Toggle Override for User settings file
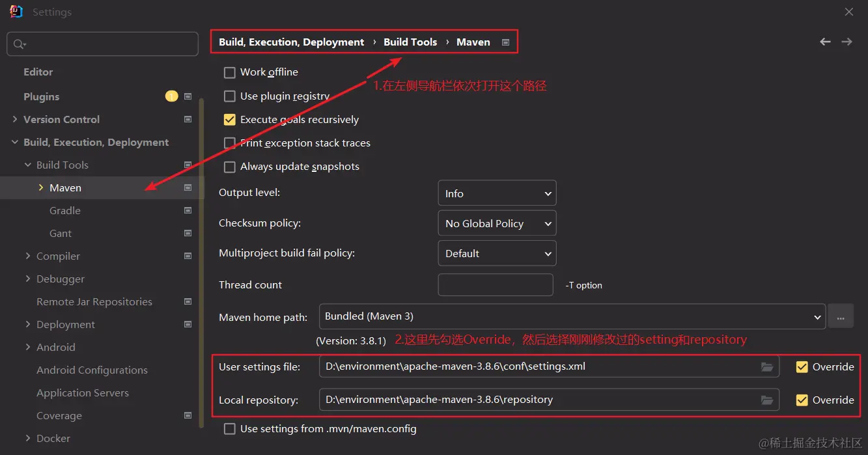This screenshot has height=455, width=868. pyautogui.click(x=802, y=366)
